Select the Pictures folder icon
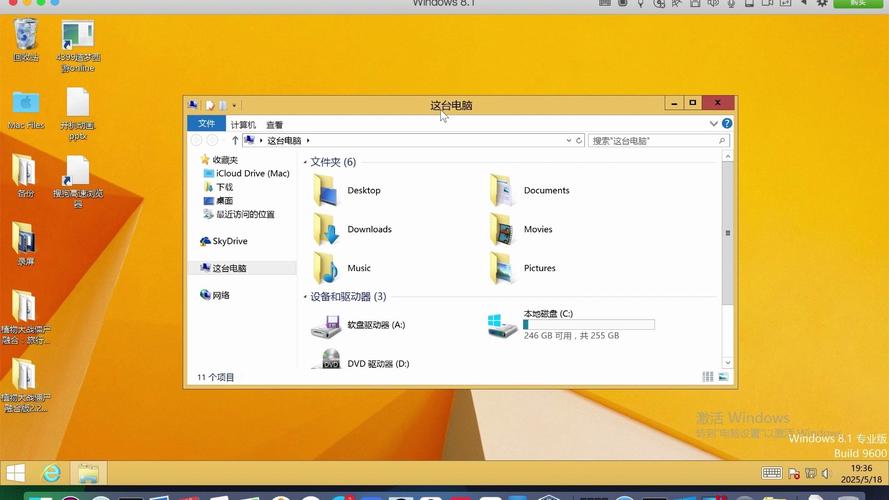The image size is (889, 500). (501, 268)
